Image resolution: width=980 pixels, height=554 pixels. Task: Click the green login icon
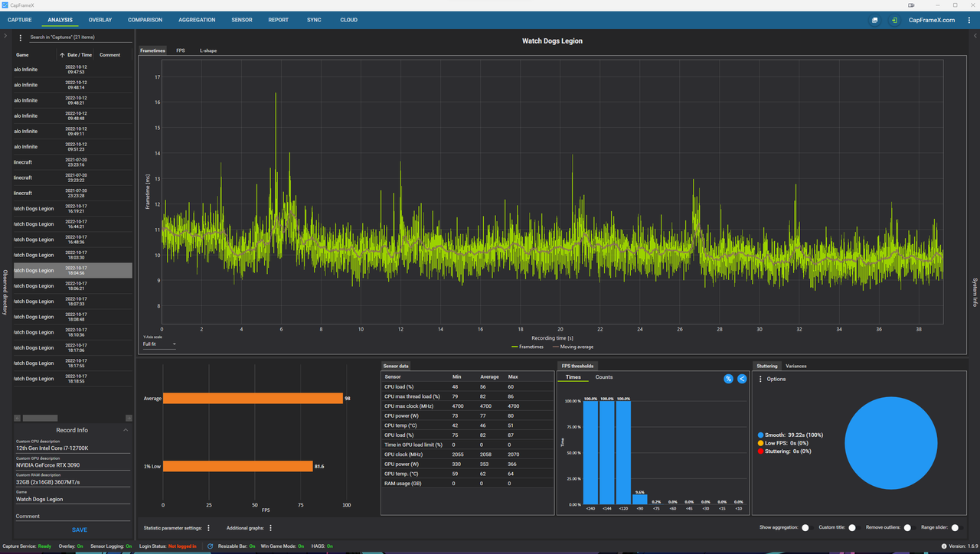point(894,20)
